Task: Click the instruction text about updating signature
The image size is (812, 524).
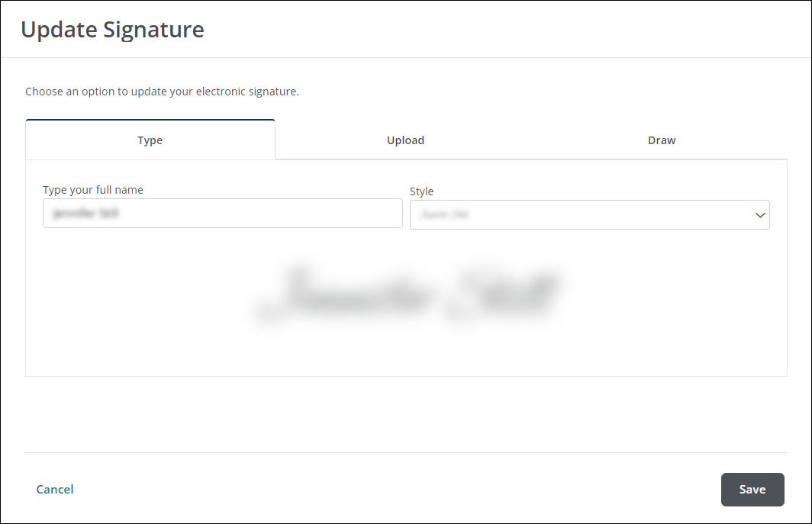Action: [x=162, y=92]
